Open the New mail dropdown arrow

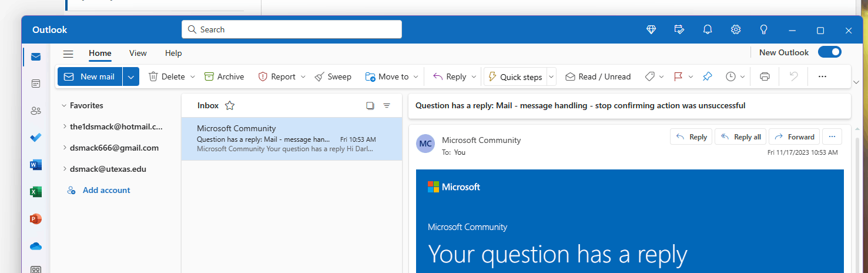[131, 76]
